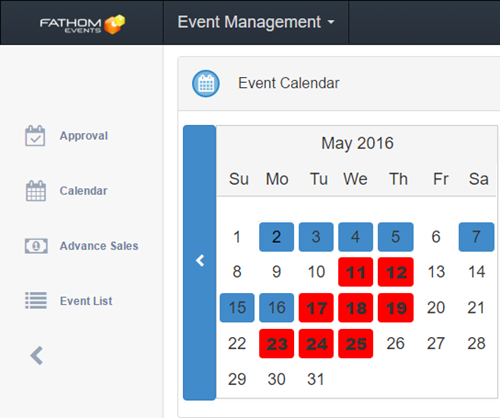Select May 22 on the calendar
Screen dimensions: 500x418
click(237, 344)
